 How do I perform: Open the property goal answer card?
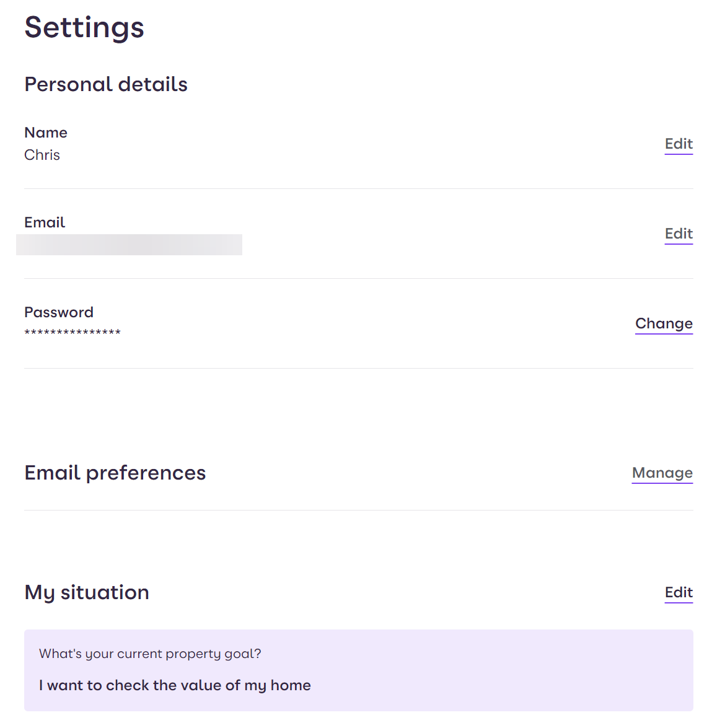click(x=358, y=670)
